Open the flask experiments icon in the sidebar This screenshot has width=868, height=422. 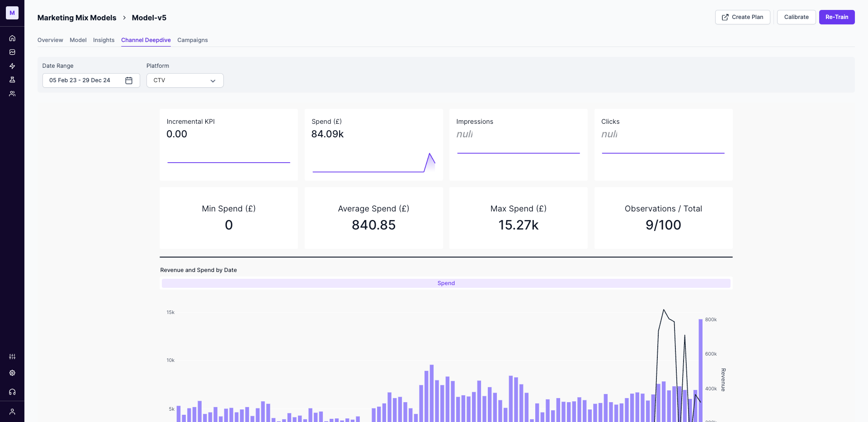12,80
